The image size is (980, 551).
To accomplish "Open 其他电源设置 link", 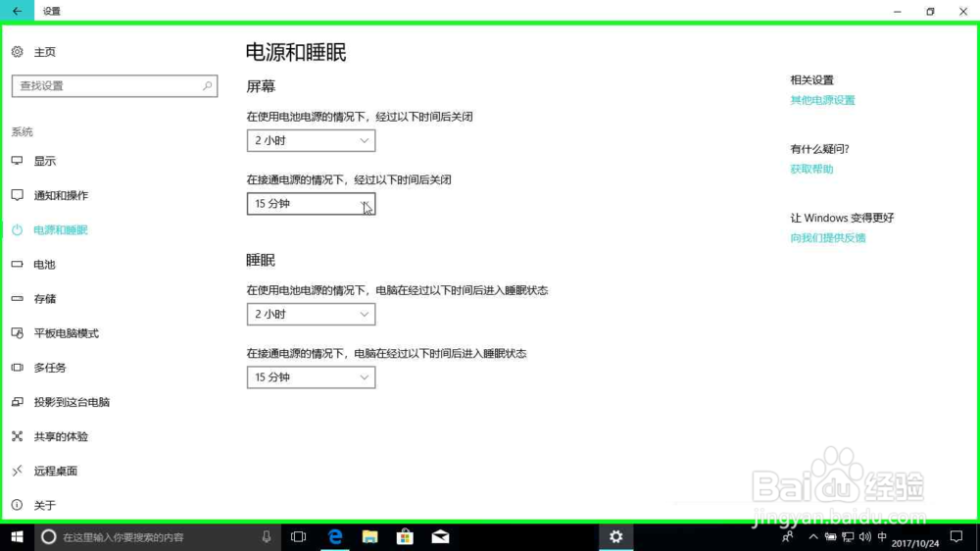I will pos(822,100).
